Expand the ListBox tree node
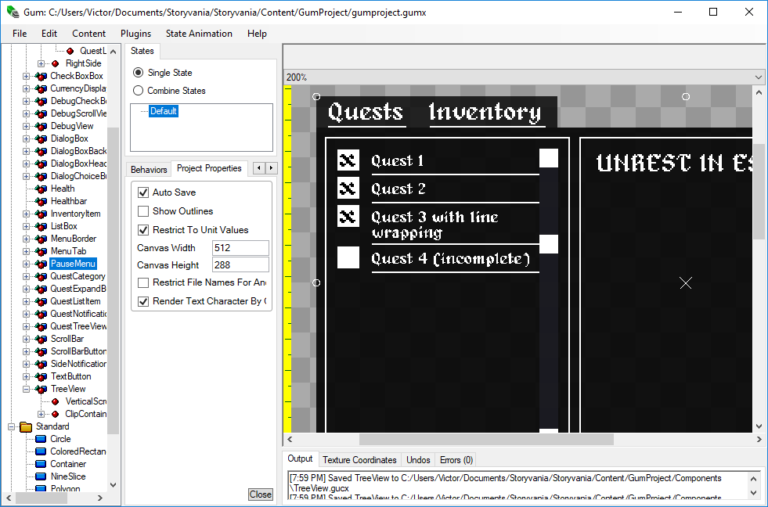This screenshot has height=507, width=768. [x=25, y=226]
